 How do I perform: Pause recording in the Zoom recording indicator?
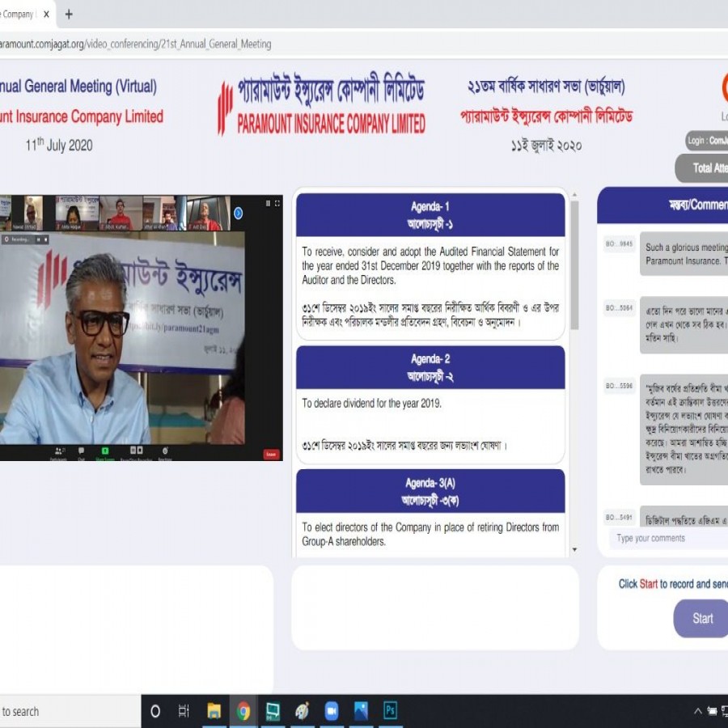[x=39, y=239]
